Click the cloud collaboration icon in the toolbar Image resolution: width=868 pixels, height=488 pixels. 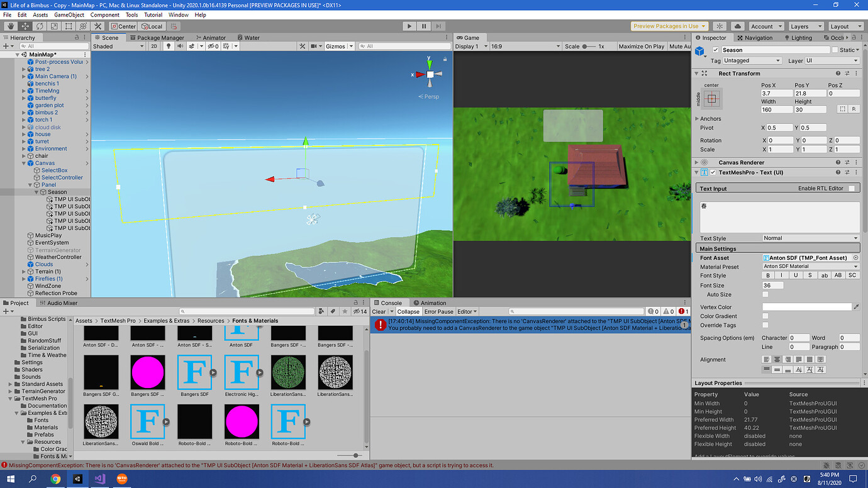coord(737,26)
